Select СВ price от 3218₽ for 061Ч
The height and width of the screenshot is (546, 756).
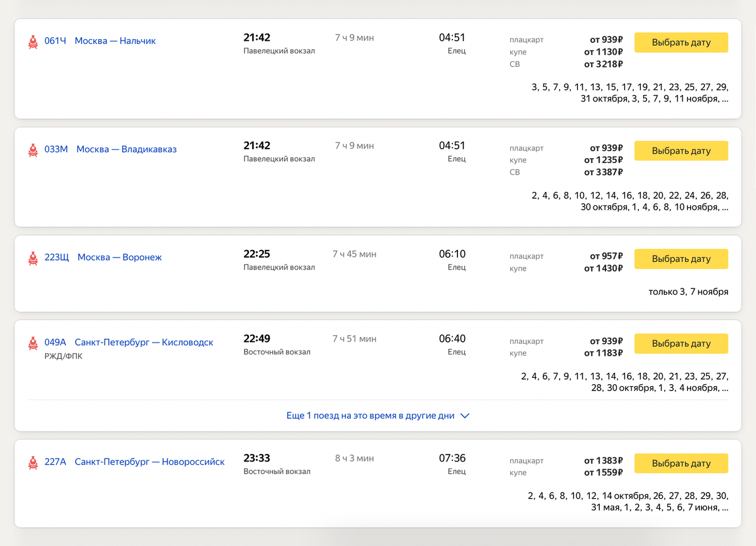603,64
